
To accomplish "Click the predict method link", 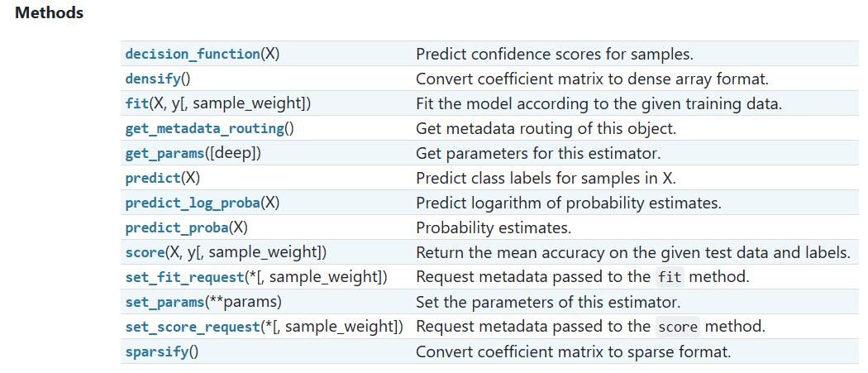I will tap(153, 179).
